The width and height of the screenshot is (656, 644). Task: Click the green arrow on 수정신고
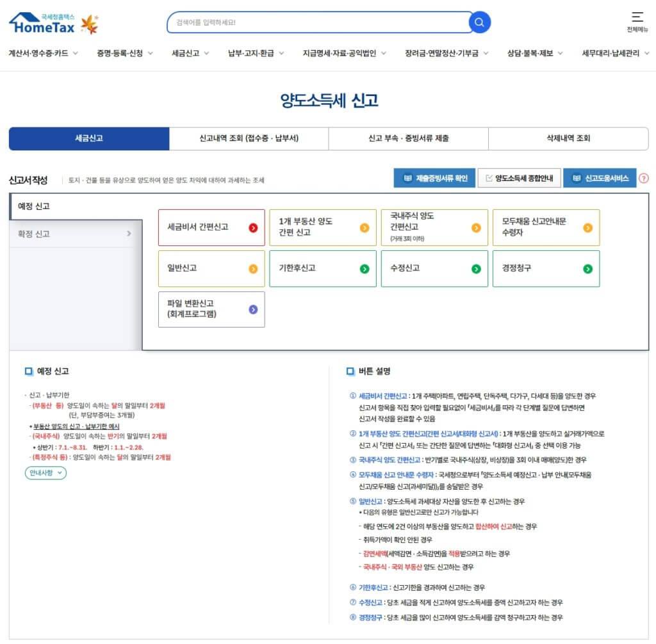[x=476, y=269]
